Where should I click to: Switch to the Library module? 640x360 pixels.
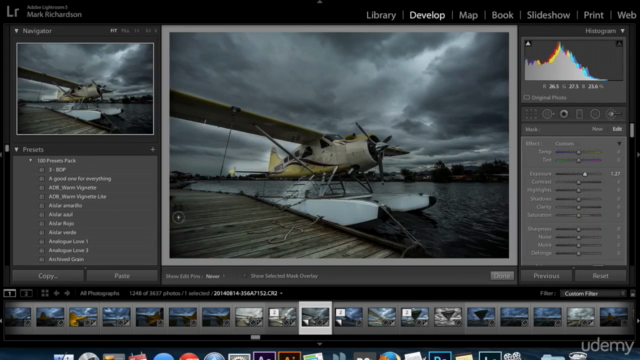click(381, 15)
